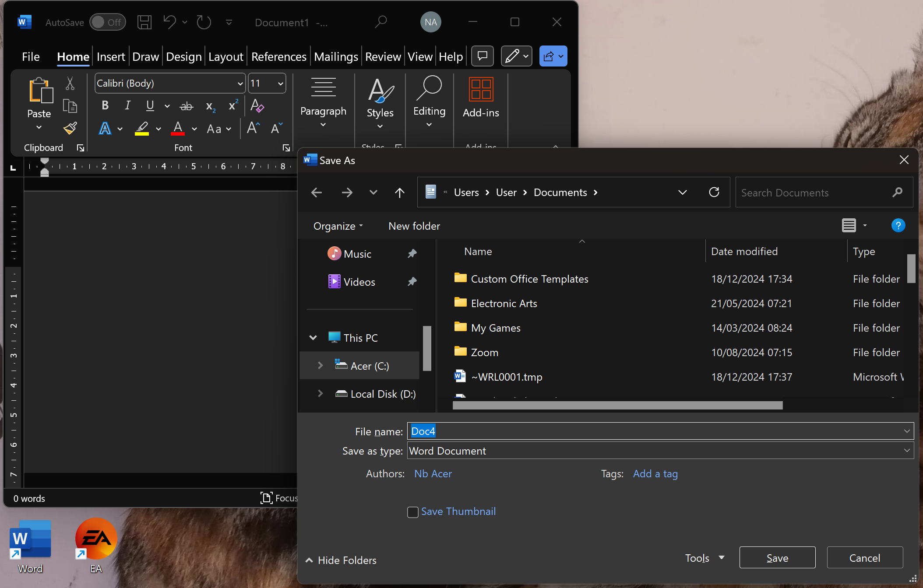Launch Word from the desktop shortcut

pyautogui.click(x=29, y=539)
